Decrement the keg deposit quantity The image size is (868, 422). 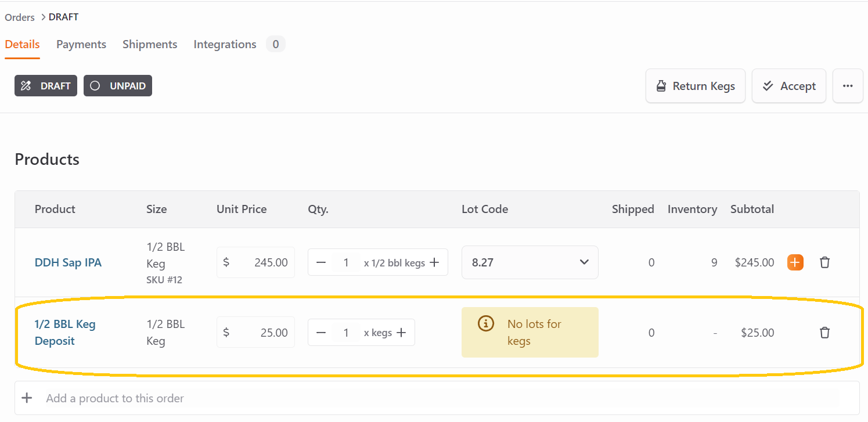pos(321,332)
